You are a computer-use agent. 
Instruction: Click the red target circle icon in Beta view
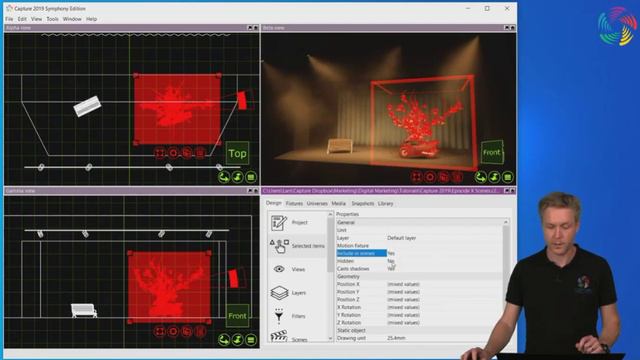point(430,177)
